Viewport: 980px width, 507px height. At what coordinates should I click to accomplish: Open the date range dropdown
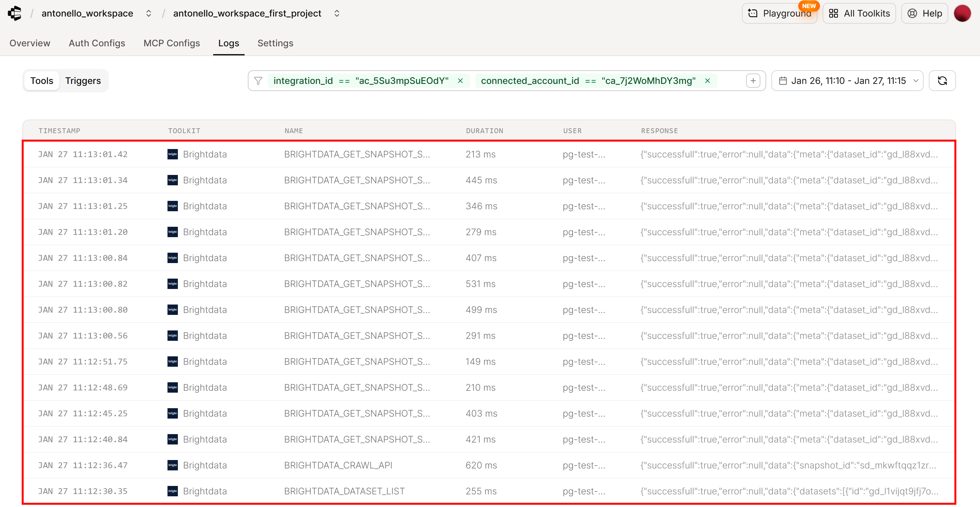(x=847, y=81)
